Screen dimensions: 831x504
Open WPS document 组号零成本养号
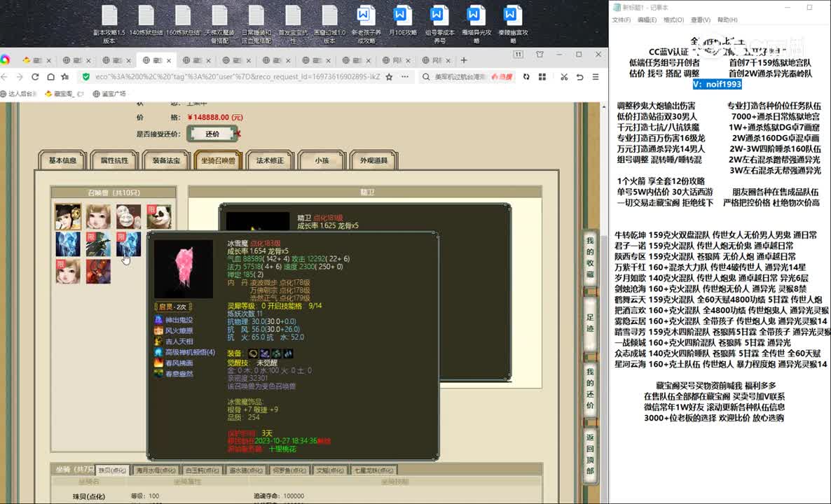pyautogui.click(x=439, y=24)
